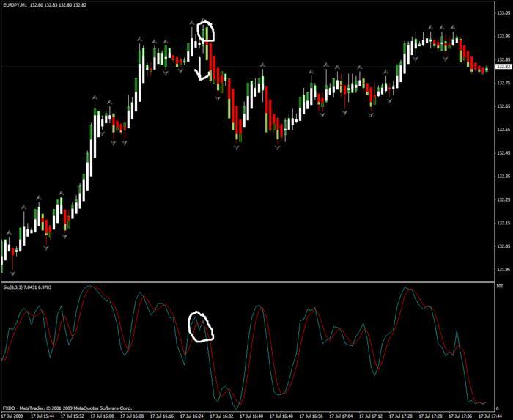Viewport: 513px width, 420px height.
Task: Click the 131.95 price axis label
Action: tap(503, 270)
